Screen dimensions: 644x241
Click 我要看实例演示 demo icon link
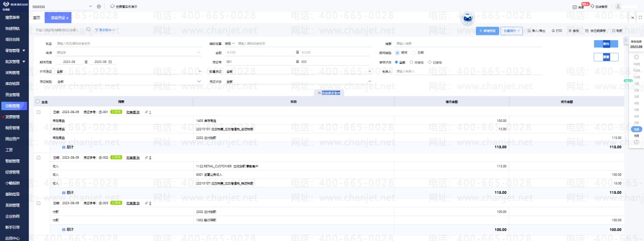[x=112, y=7]
